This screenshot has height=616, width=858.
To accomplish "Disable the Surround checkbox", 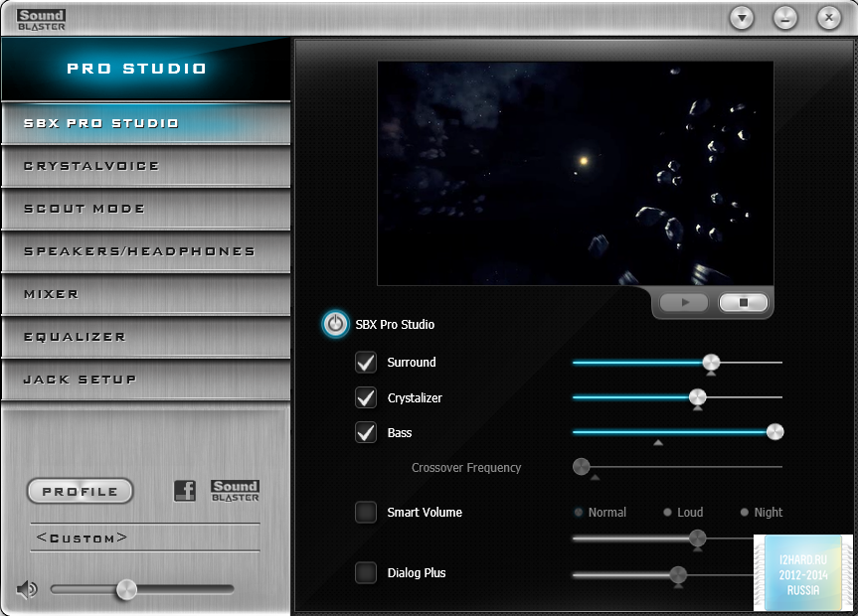I will tap(366, 363).
